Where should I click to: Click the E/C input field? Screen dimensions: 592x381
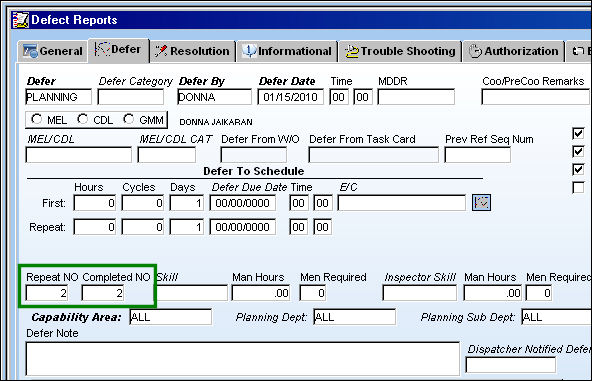[x=402, y=203]
